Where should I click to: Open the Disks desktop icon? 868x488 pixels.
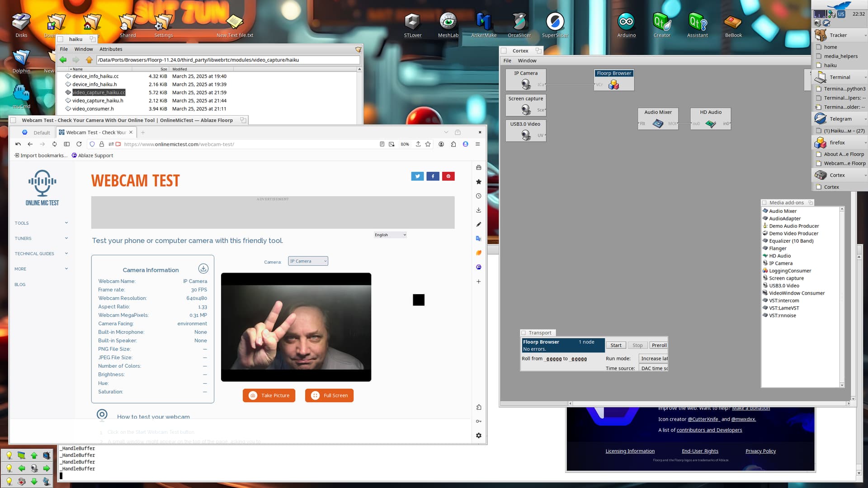[21, 25]
